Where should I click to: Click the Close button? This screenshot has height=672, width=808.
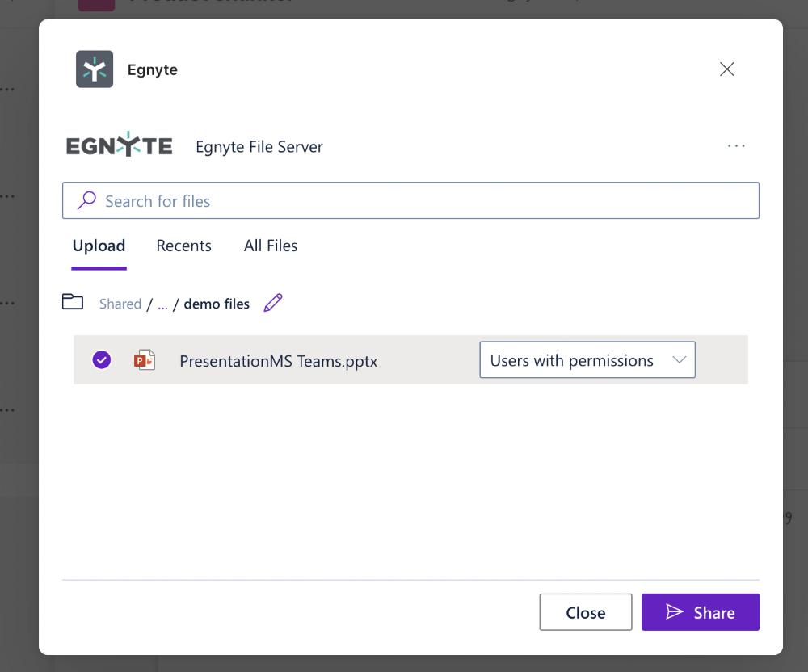click(x=585, y=612)
